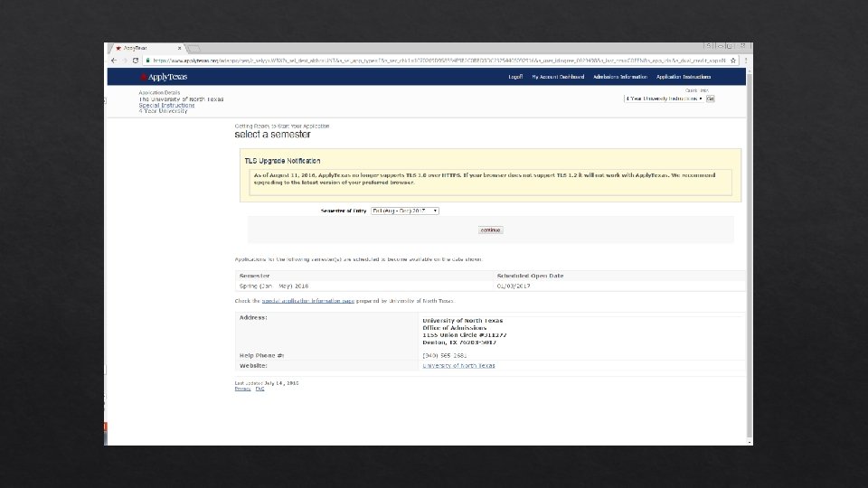Image resolution: width=868 pixels, height=488 pixels.
Task: Close the browser window
Action: [x=742, y=46]
